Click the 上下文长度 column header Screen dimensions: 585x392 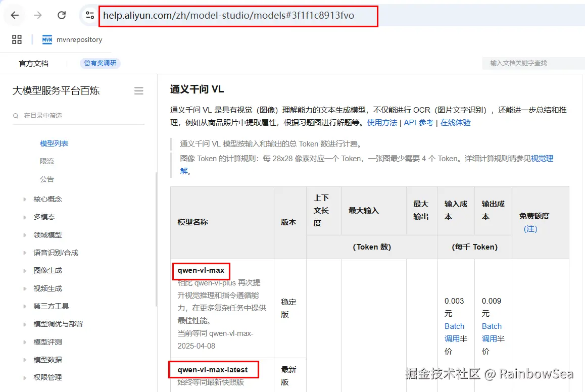click(x=321, y=210)
